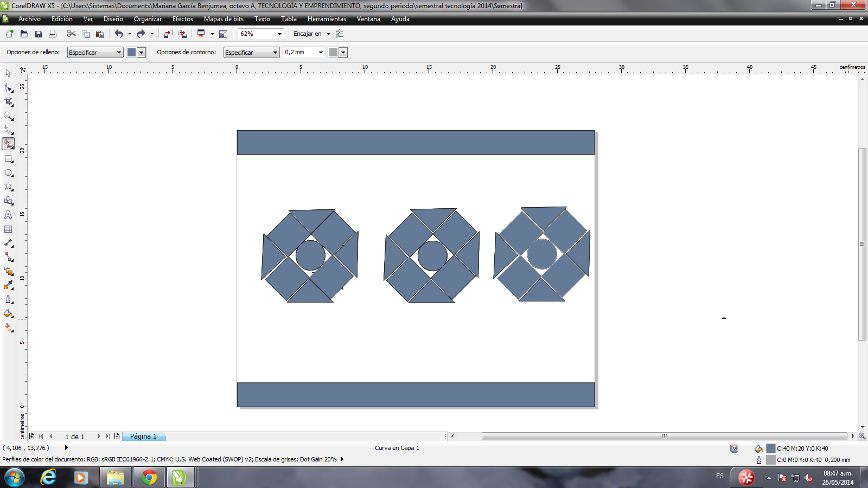Expand the outline color picker arrow
Viewport: 868px width, 488px height.
point(343,53)
